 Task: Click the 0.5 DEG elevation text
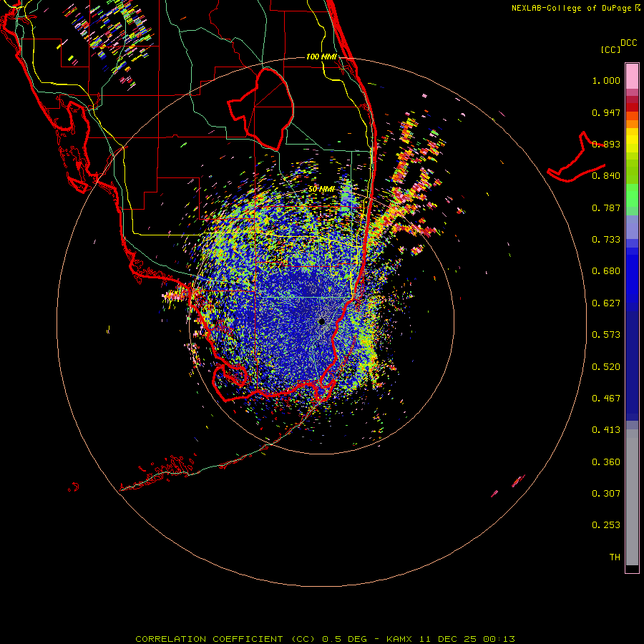point(345,639)
